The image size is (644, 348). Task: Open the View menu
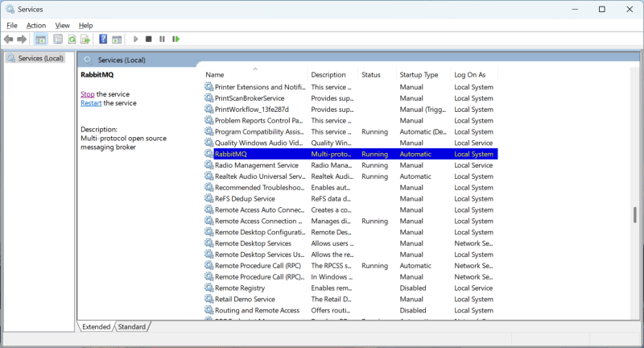point(63,26)
